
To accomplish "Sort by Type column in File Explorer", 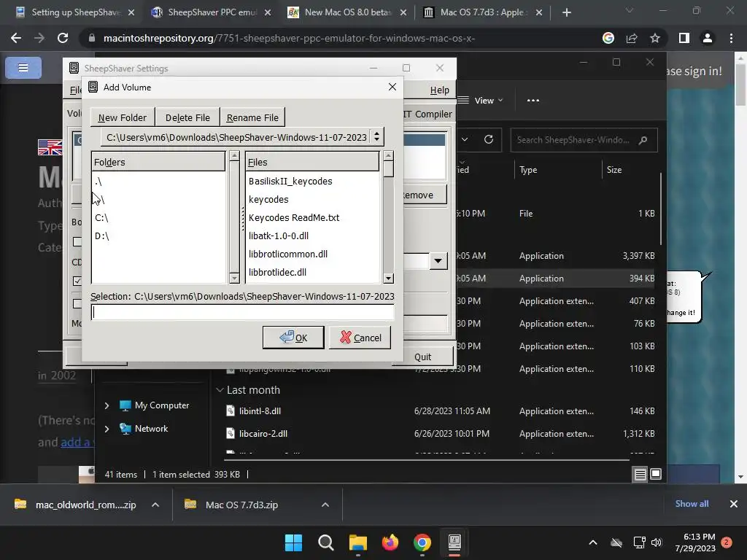I will pyautogui.click(x=528, y=169).
